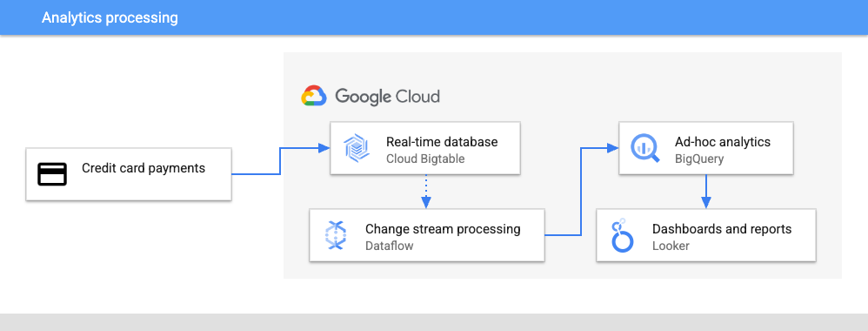Click the Dataflow service icon
Screen dimensions: 868x331
336,235
